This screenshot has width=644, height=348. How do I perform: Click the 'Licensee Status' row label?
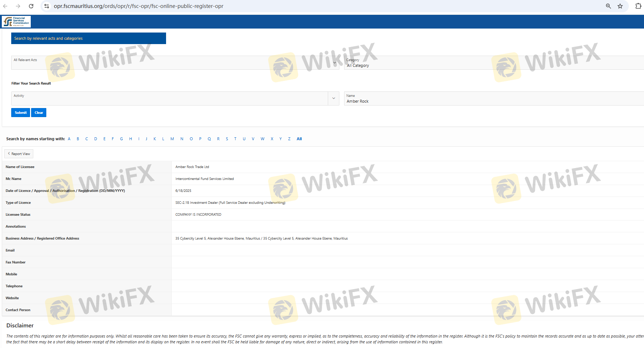18,215
